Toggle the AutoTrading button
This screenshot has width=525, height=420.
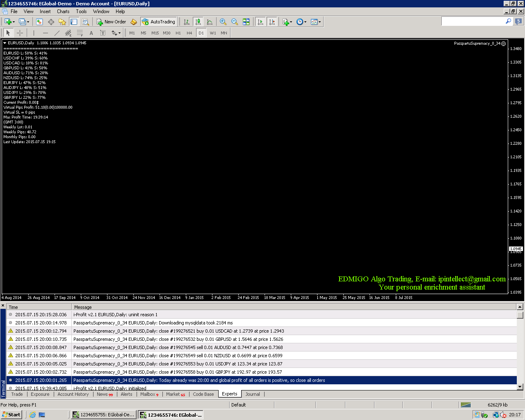pyautogui.click(x=159, y=22)
